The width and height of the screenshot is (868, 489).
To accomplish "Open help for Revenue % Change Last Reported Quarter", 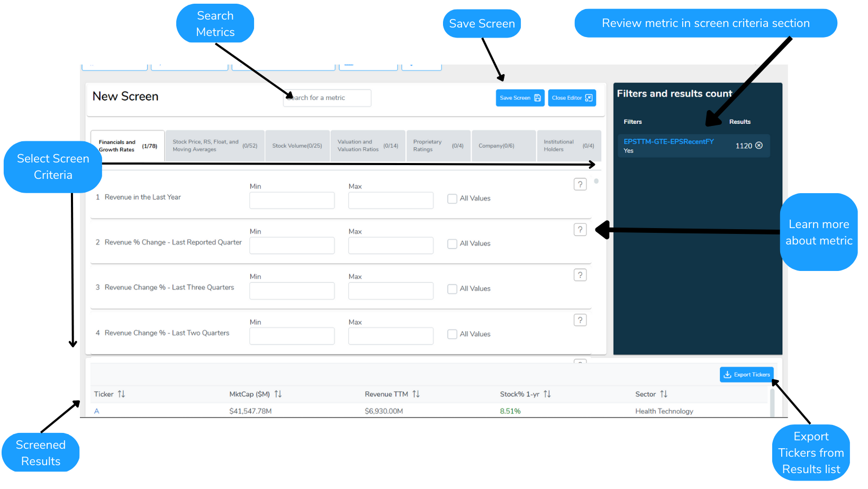I will pos(580,230).
